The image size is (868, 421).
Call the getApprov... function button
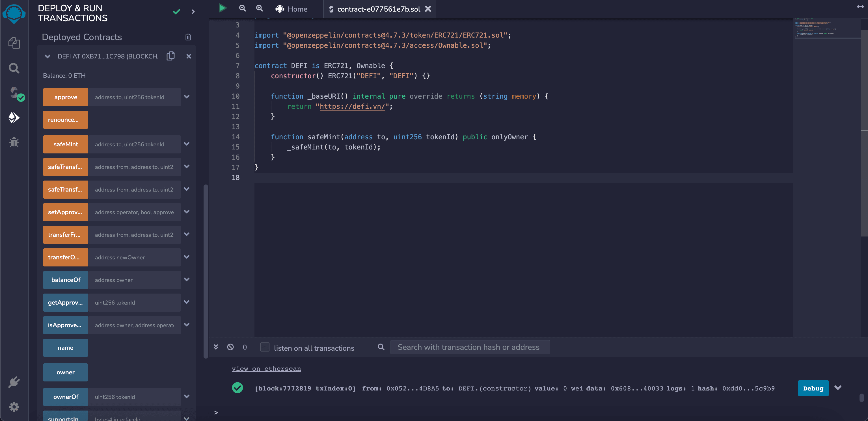tap(65, 302)
